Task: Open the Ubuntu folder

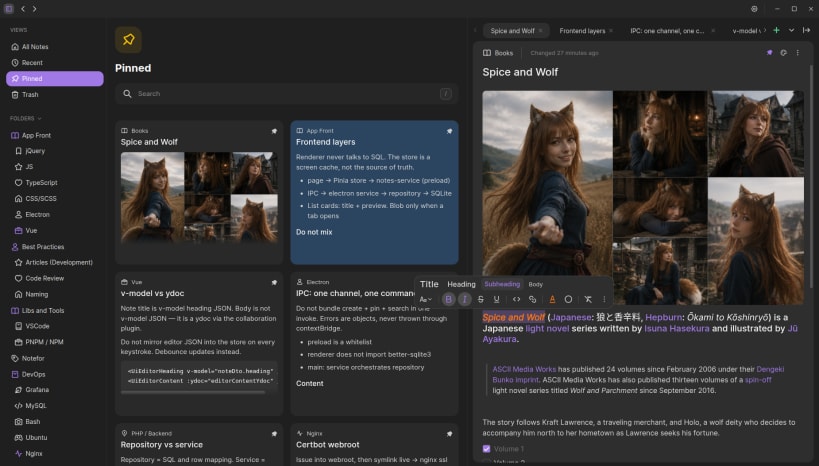Action: coord(55,438)
